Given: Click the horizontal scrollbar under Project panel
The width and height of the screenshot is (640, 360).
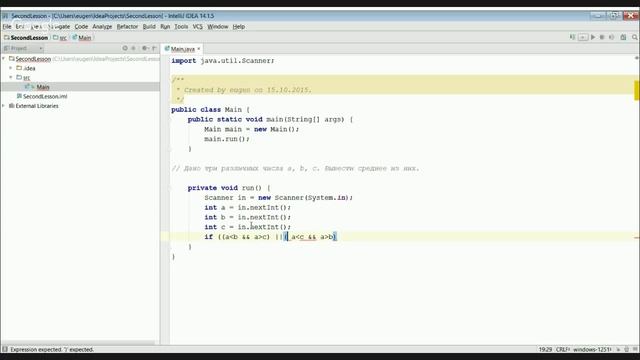Looking at the screenshot, I should [78, 343].
